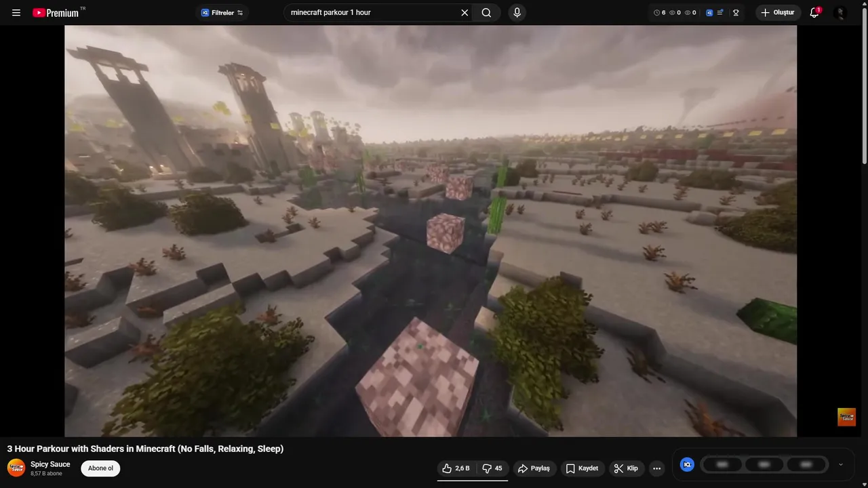Open the hamburger guide menu
868x488 pixels.
pyautogui.click(x=16, y=13)
